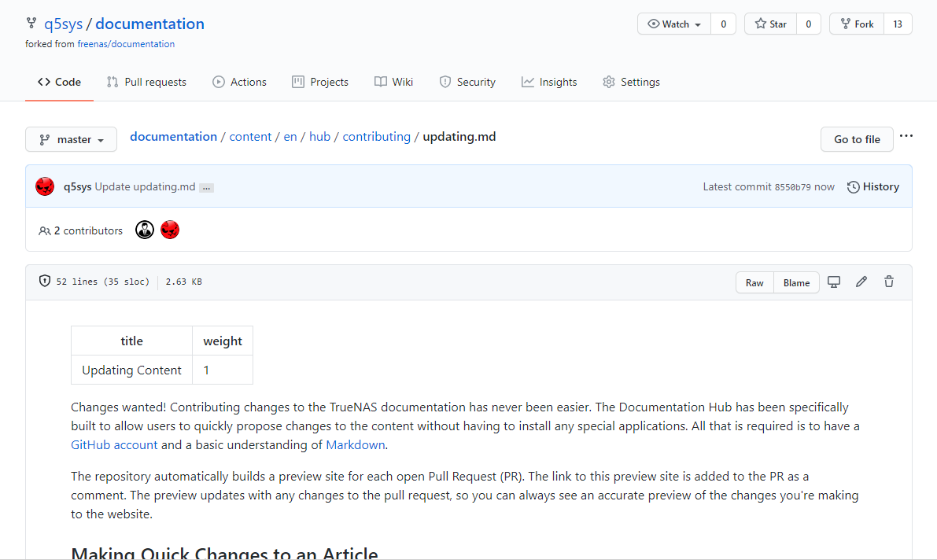The height and width of the screenshot is (560, 937).
Task: Click the Raw button
Action: click(x=754, y=282)
